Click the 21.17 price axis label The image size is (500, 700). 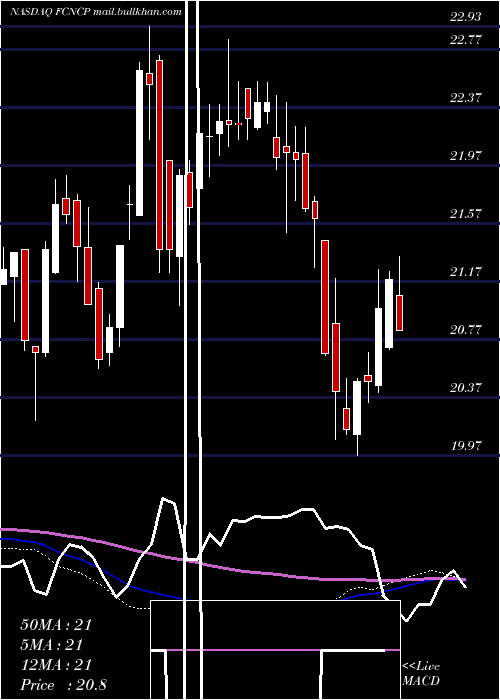click(466, 271)
